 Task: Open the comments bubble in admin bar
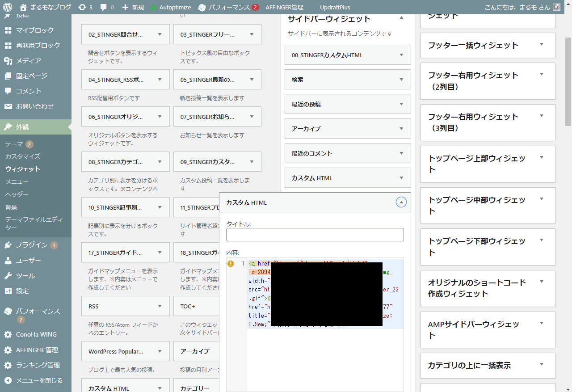point(107,7)
